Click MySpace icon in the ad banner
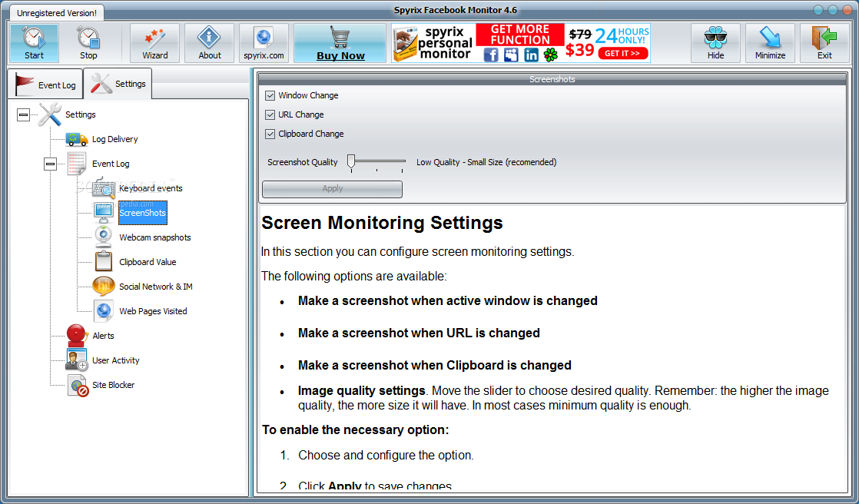 coord(511,55)
